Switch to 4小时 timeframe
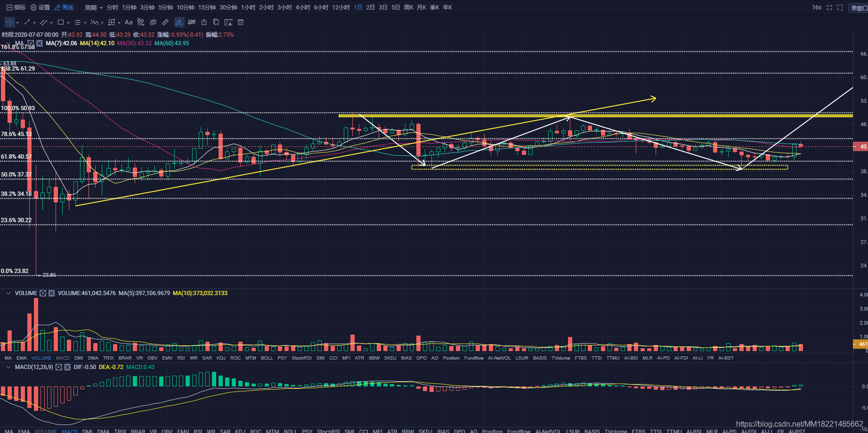 (x=303, y=8)
